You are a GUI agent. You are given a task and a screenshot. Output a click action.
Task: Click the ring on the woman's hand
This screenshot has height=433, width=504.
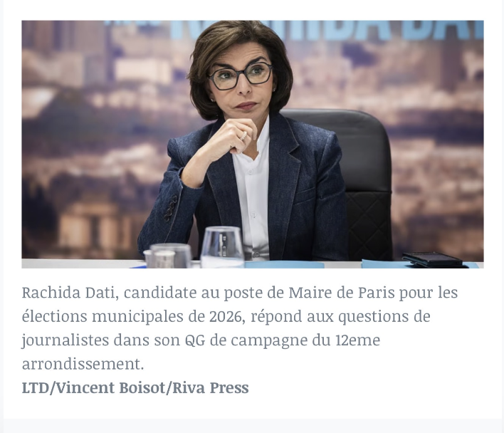tap(243, 135)
